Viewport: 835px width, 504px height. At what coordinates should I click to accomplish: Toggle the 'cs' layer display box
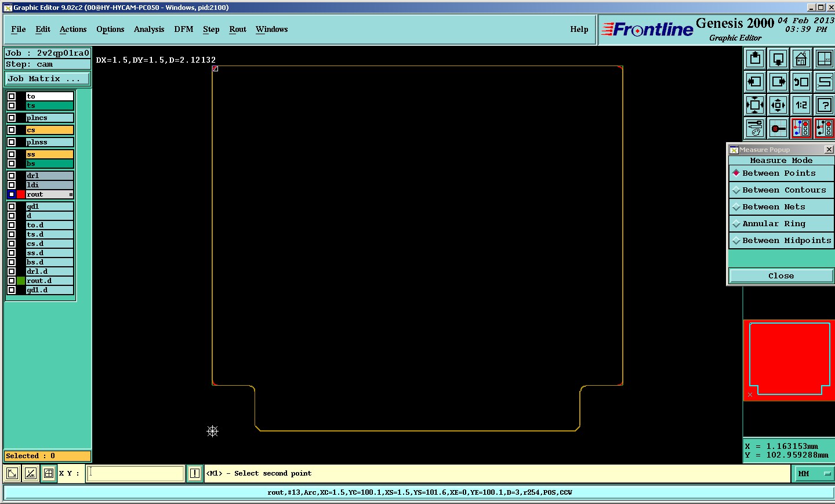pos(12,130)
